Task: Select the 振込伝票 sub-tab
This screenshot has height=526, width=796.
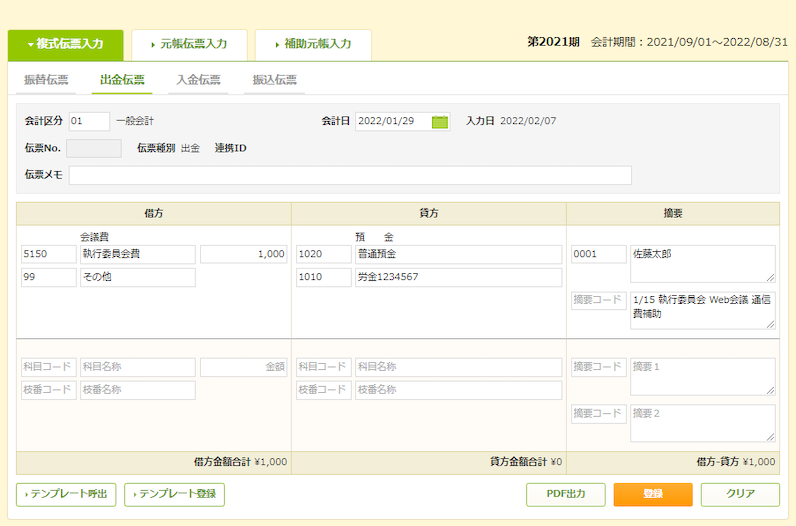Action: tap(274, 80)
